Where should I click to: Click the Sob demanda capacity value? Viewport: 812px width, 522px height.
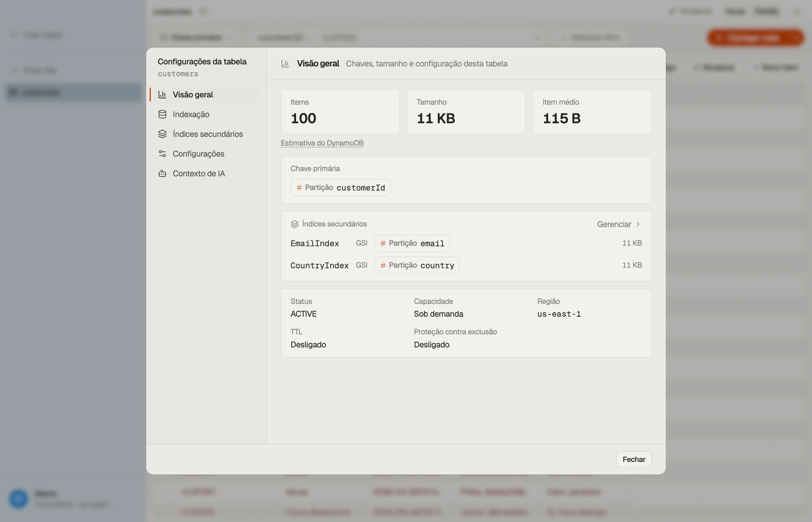(438, 314)
